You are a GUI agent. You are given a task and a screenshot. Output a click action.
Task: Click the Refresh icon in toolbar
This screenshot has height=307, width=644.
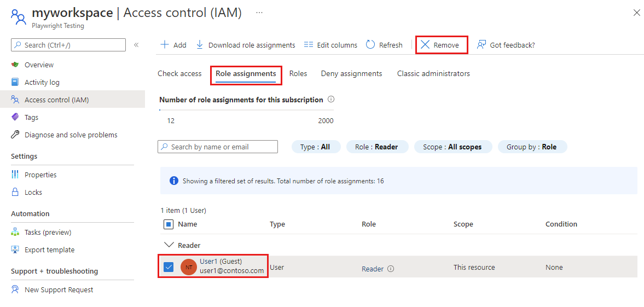(370, 45)
